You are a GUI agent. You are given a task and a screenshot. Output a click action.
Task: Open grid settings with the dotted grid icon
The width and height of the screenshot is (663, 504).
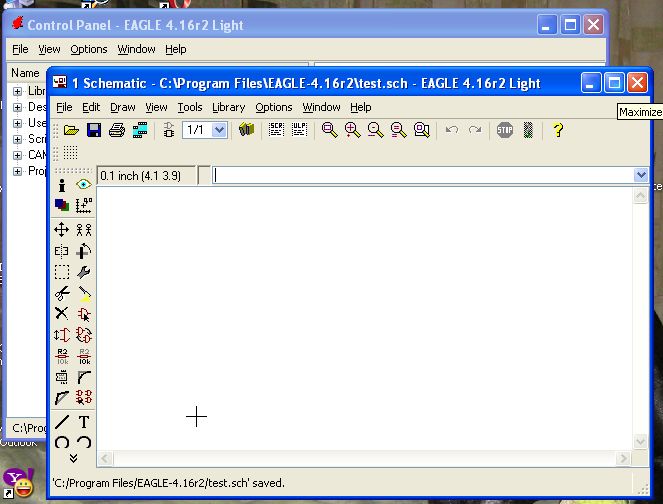point(71,152)
